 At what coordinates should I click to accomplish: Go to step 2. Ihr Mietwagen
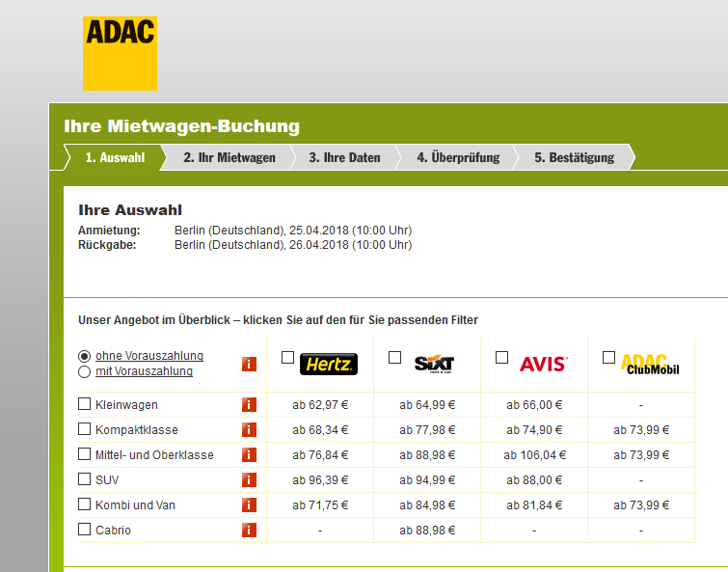[229, 157]
